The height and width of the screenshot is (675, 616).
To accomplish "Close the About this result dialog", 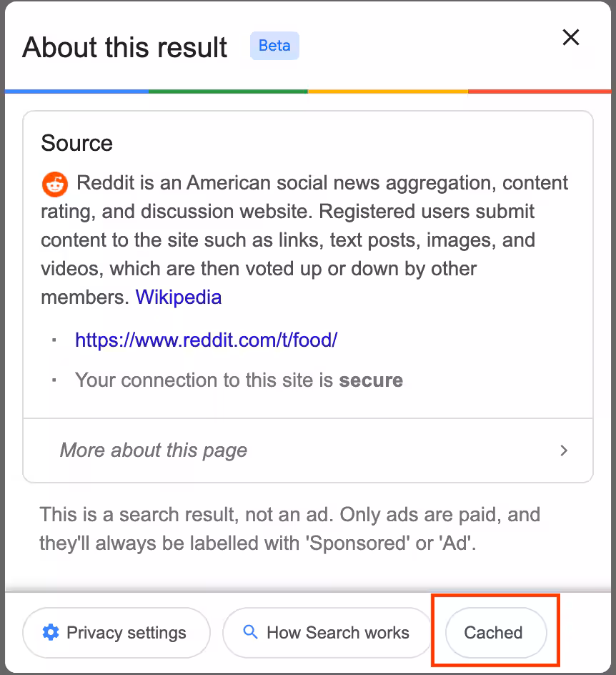I will (570, 38).
